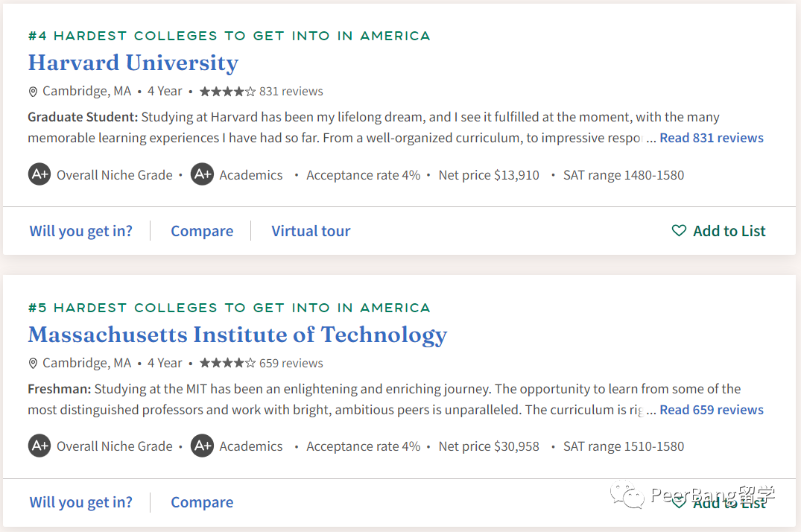Open Harvard's Virtual tour
Screen dimensions: 801x532
click(x=311, y=231)
